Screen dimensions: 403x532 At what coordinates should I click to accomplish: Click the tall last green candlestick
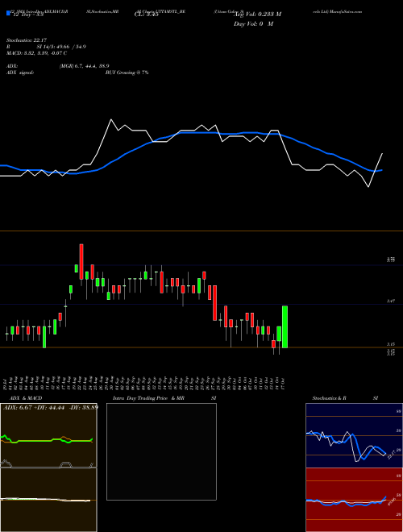[x=285, y=326]
